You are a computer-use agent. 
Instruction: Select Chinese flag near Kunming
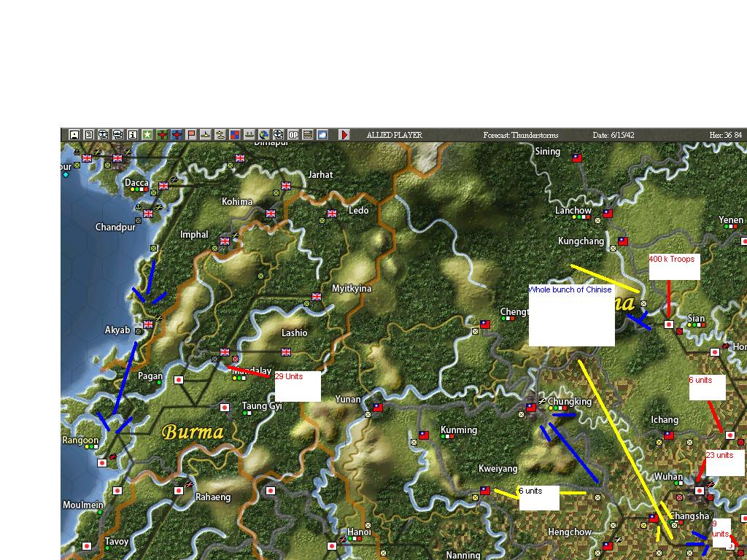coord(424,435)
